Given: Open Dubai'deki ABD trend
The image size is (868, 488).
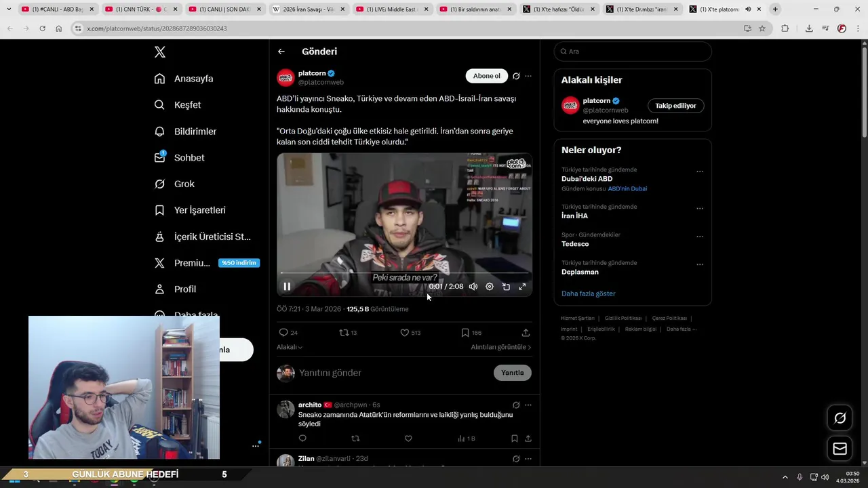Looking at the screenshot, I should coord(587,179).
